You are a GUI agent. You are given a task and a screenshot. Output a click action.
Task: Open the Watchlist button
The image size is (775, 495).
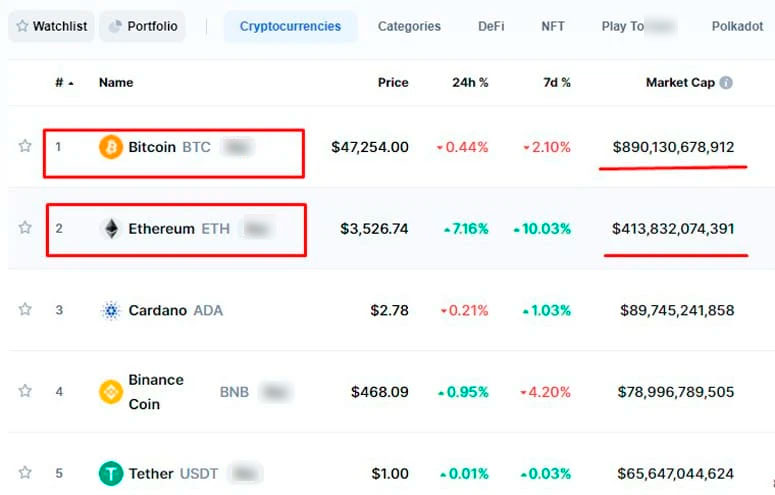pos(52,27)
